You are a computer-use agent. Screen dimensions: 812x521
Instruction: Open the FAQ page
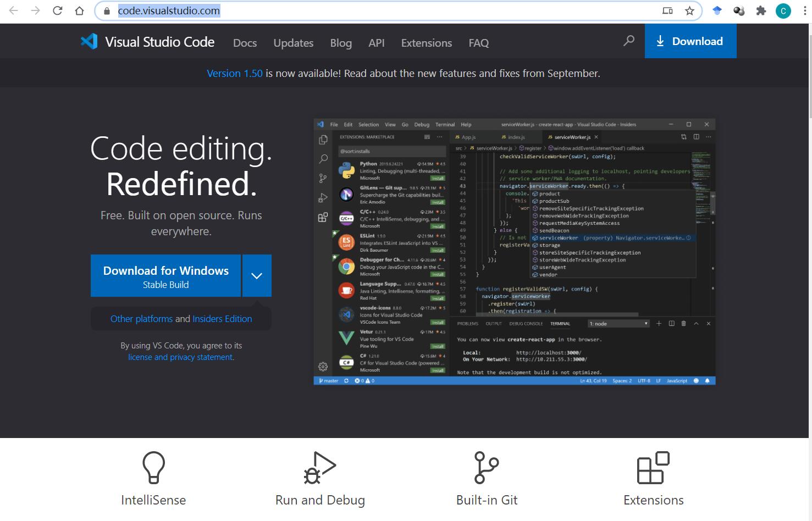(478, 42)
